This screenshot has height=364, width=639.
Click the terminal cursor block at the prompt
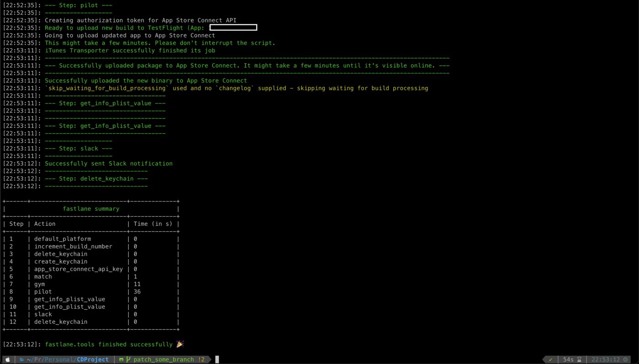pos(218,359)
